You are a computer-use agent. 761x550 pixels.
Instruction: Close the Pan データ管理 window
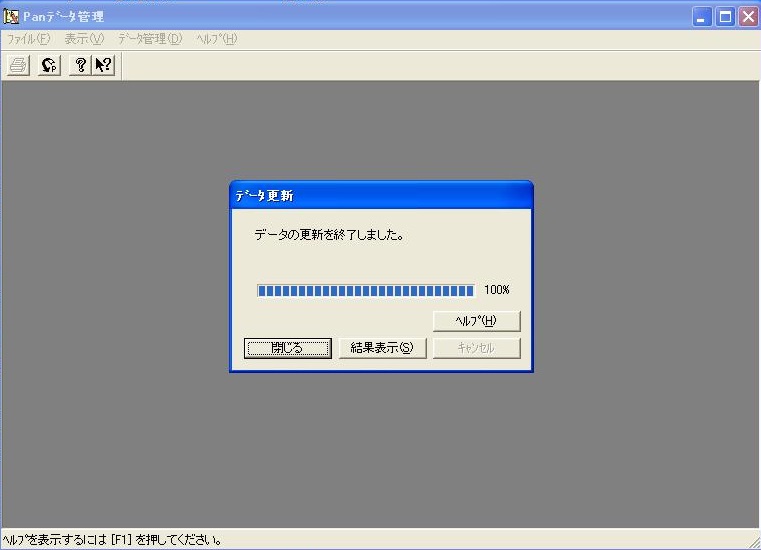point(748,17)
